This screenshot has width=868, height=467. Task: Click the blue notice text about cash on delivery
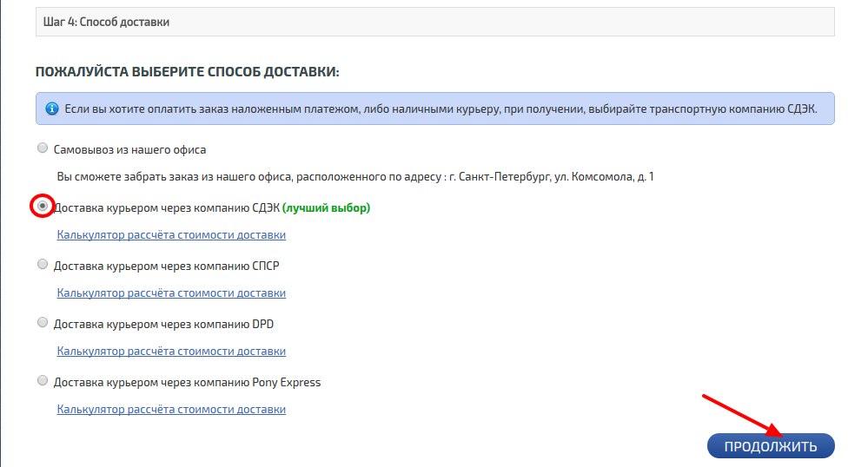tap(441, 109)
